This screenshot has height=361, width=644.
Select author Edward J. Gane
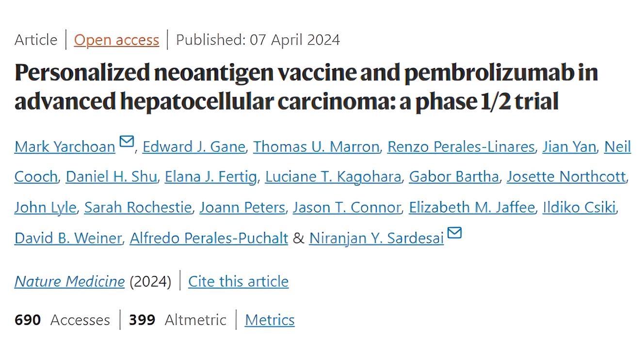click(194, 147)
